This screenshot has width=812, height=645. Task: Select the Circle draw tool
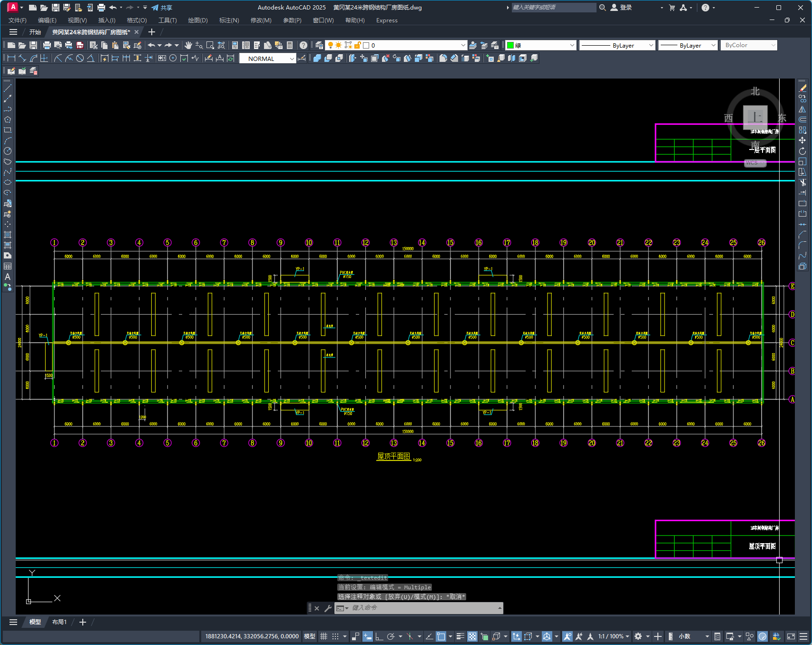click(x=8, y=151)
